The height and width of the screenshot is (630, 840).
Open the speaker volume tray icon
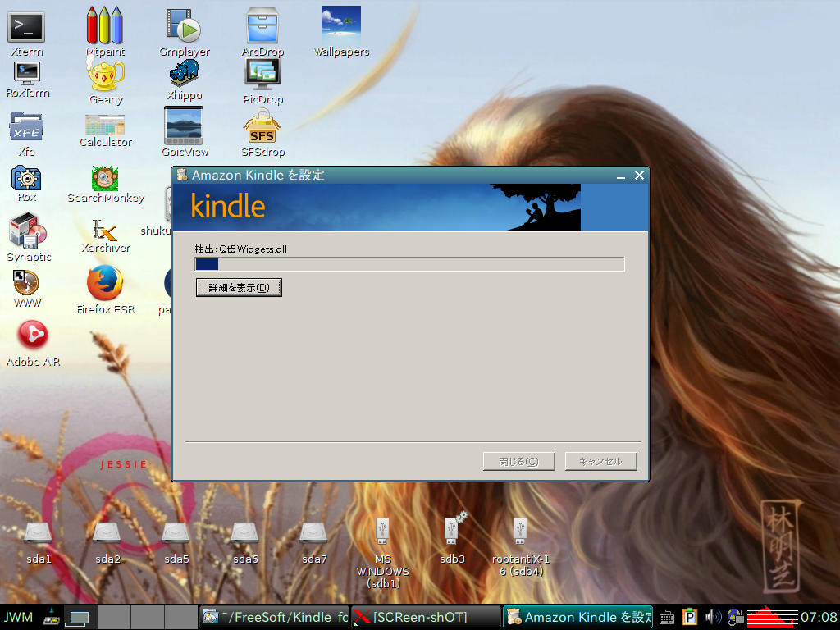(x=713, y=617)
